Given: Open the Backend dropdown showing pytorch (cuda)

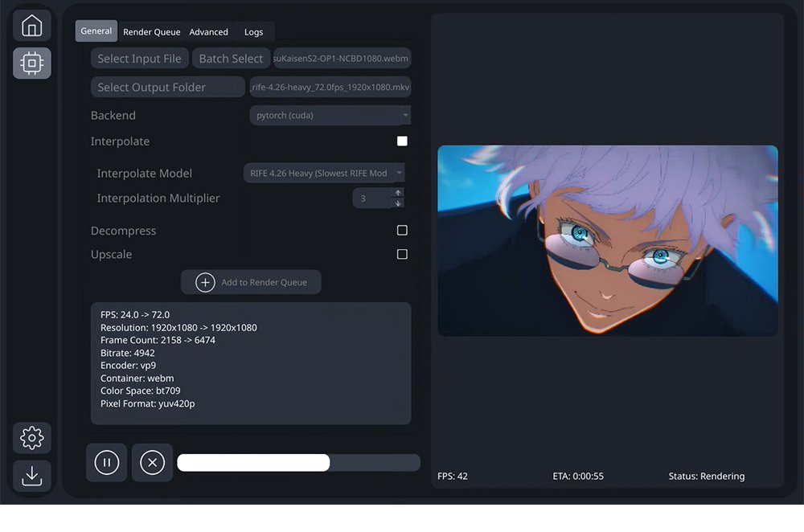Looking at the screenshot, I should (330, 115).
